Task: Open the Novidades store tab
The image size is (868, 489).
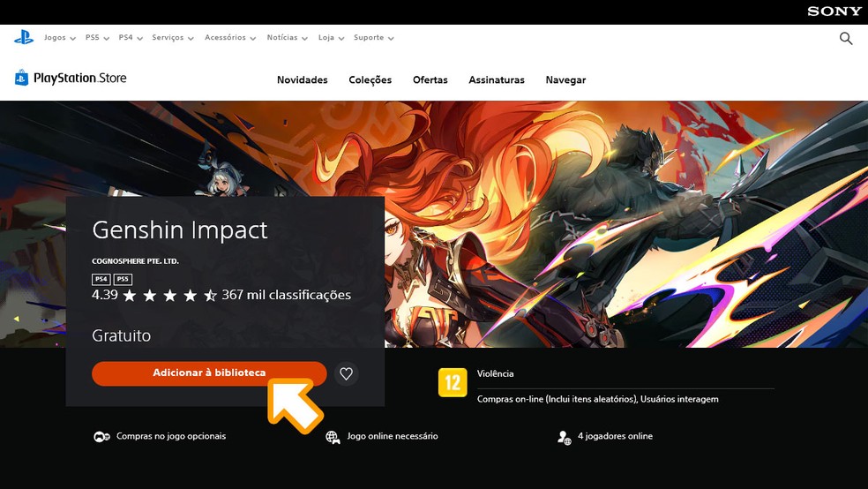Action: click(303, 79)
